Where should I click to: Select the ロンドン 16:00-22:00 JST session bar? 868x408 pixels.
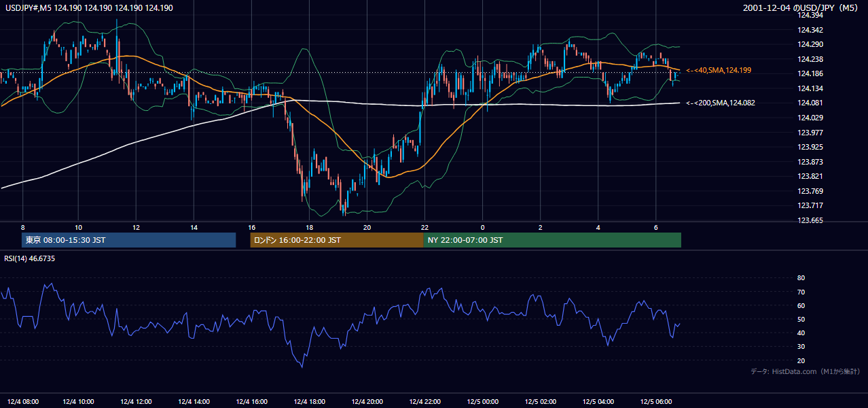point(337,240)
